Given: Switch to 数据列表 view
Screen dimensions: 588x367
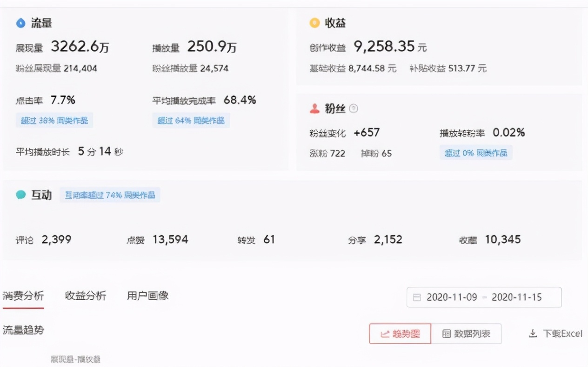Looking at the screenshot, I should [x=467, y=333].
